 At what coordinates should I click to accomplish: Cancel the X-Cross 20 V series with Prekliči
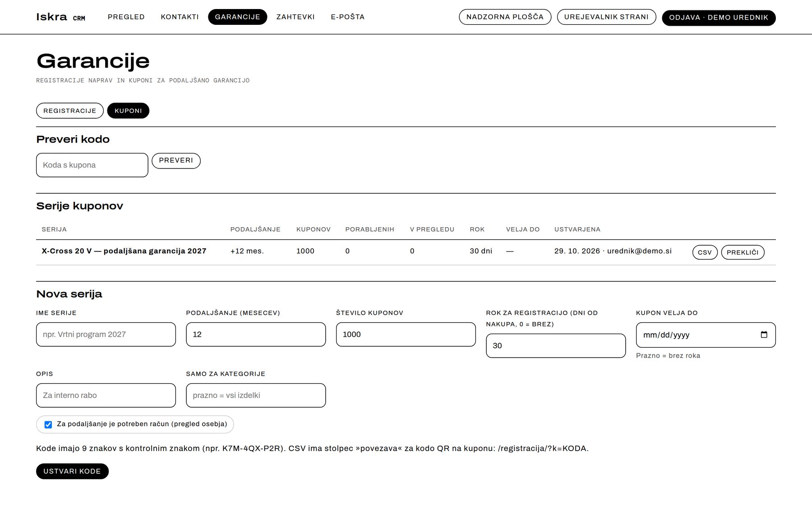743,252
